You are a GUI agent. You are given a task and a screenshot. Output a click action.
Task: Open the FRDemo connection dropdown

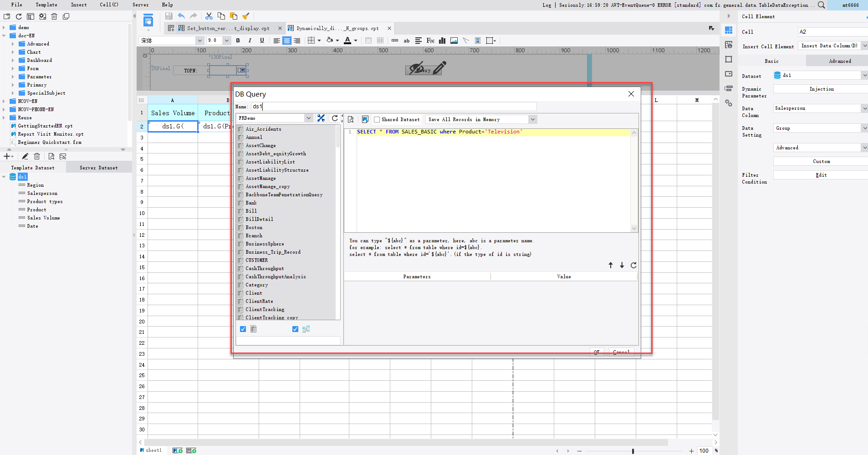coord(309,118)
